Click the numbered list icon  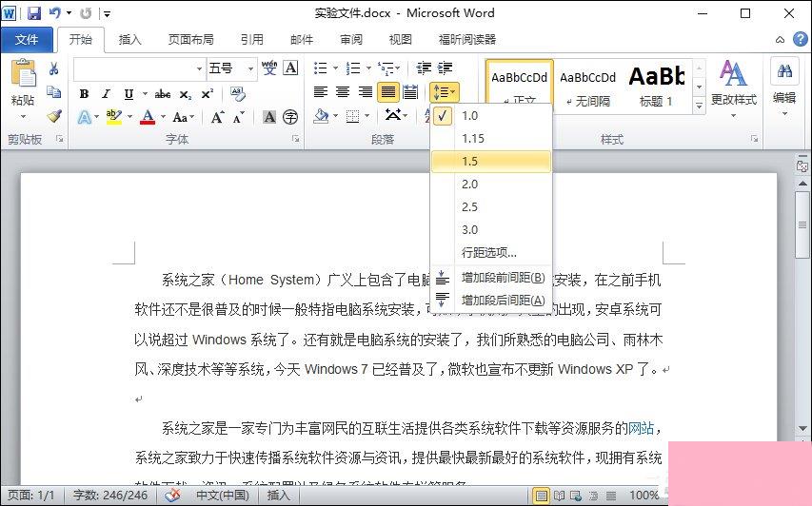tap(353, 68)
